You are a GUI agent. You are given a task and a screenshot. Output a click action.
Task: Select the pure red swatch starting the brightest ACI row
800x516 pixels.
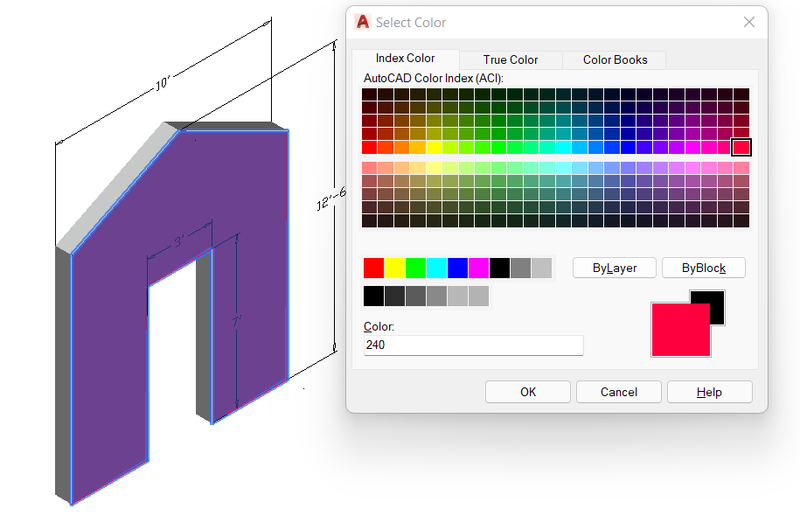click(x=369, y=148)
